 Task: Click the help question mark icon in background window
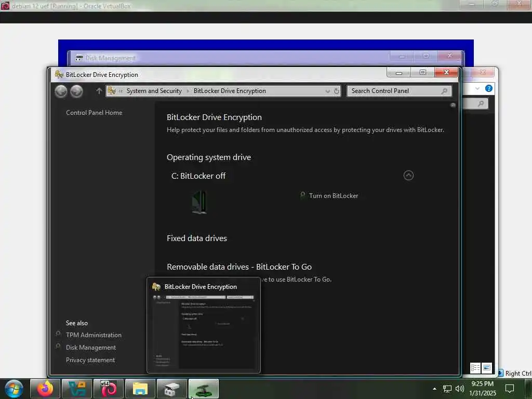(488, 88)
